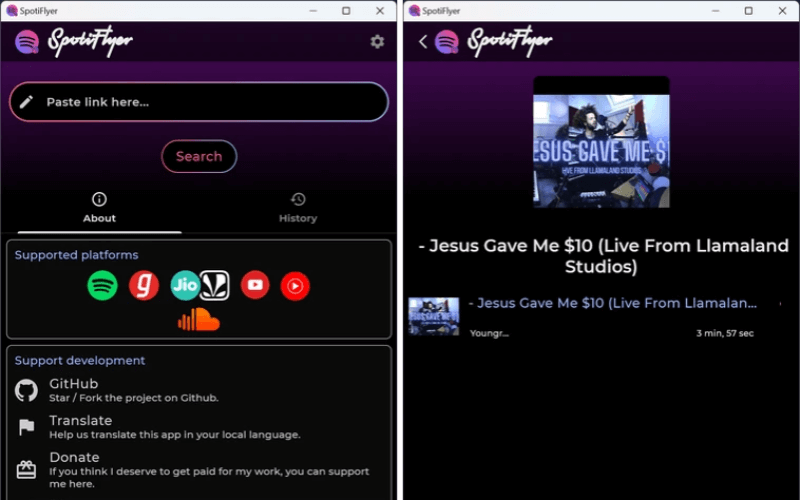Viewport: 800px width, 500px height.
Task: Go back using the arrow in right window
Action: click(x=423, y=41)
